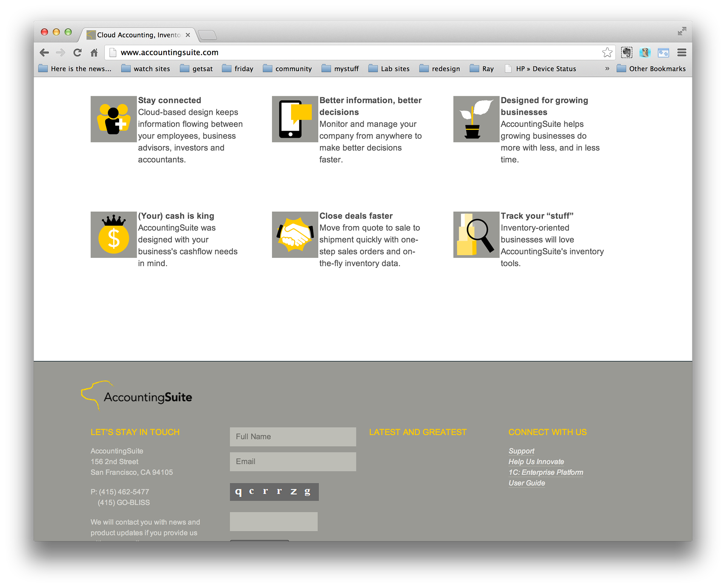The height and width of the screenshot is (588, 726).
Task: Open the 'community' bookmark folder
Action: pyautogui.click(x=287, y=68)
